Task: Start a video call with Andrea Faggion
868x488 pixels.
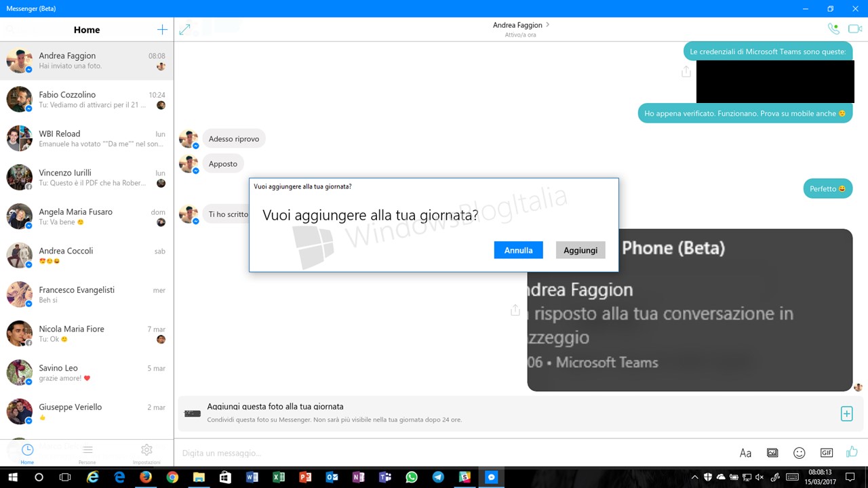Action: [855, 29]
